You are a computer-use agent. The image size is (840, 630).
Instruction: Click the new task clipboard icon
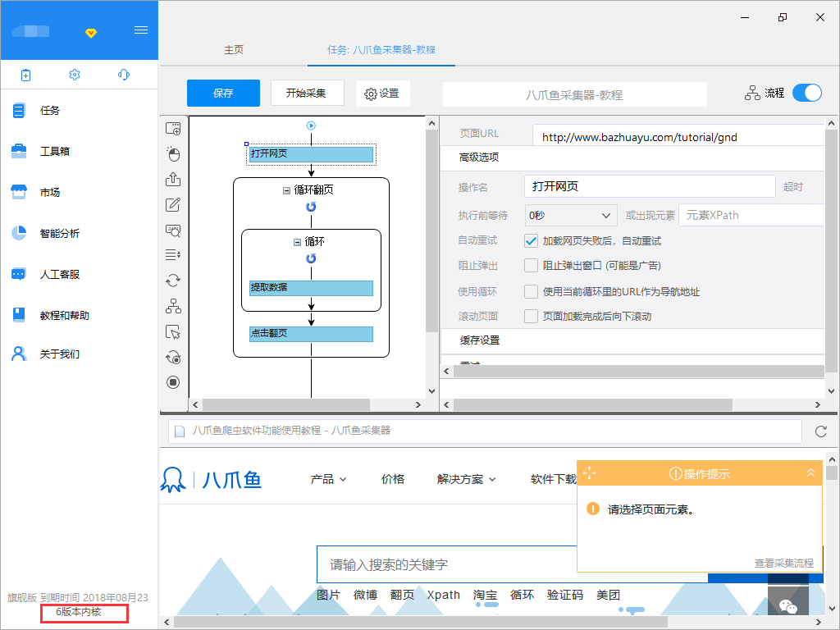[25, 75]
